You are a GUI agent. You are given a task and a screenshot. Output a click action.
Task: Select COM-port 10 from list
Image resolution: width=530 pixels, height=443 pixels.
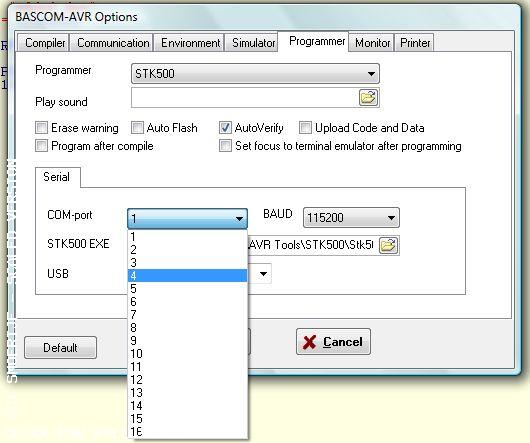pos(188,353)
